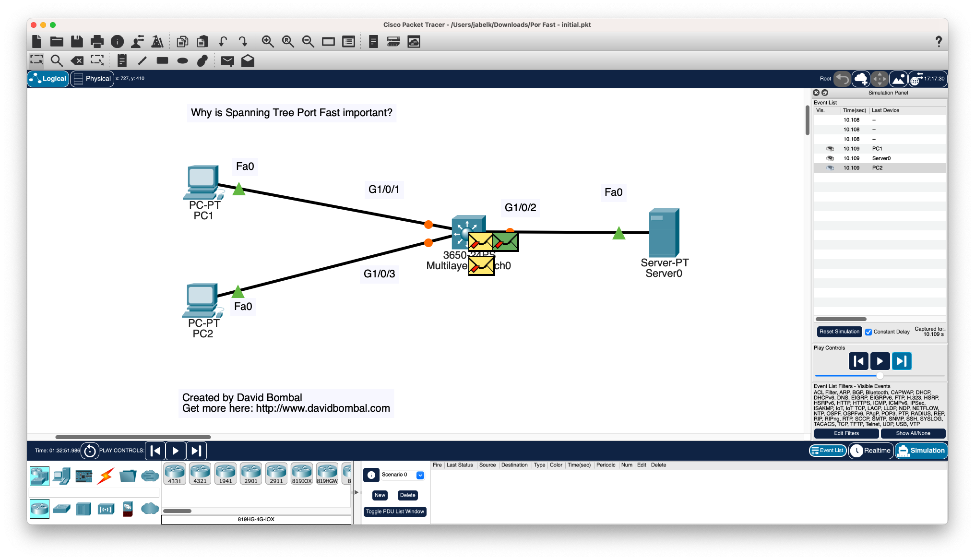Screen dimensions: 975x560
Task: Choose the Place Note tool
Action: tap(122, 60)
